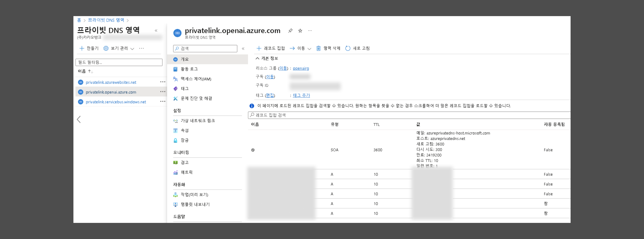Image resolution: width=644 pixels, height=239 pixels.
Task: Mark DNS zone as favorite with star
Action: [x=300, y=31]
